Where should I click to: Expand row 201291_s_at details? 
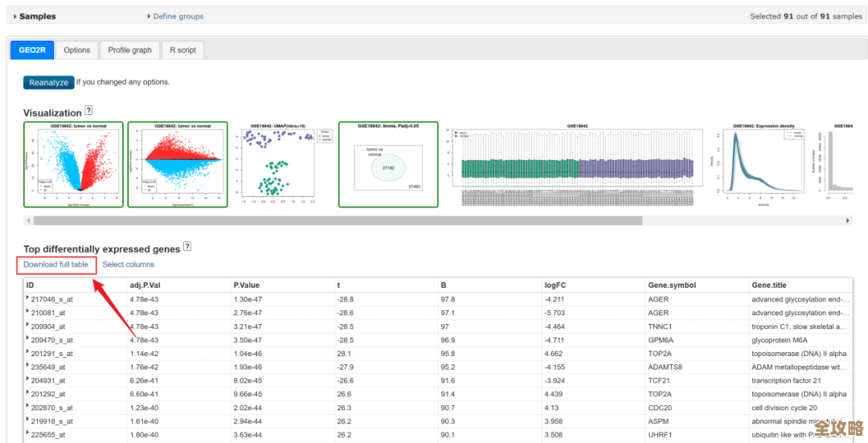coord(28,353)
